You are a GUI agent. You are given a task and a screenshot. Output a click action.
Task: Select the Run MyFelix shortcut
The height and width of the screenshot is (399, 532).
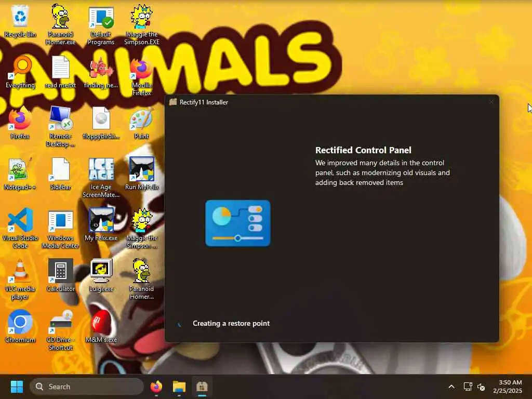(141, 174)
